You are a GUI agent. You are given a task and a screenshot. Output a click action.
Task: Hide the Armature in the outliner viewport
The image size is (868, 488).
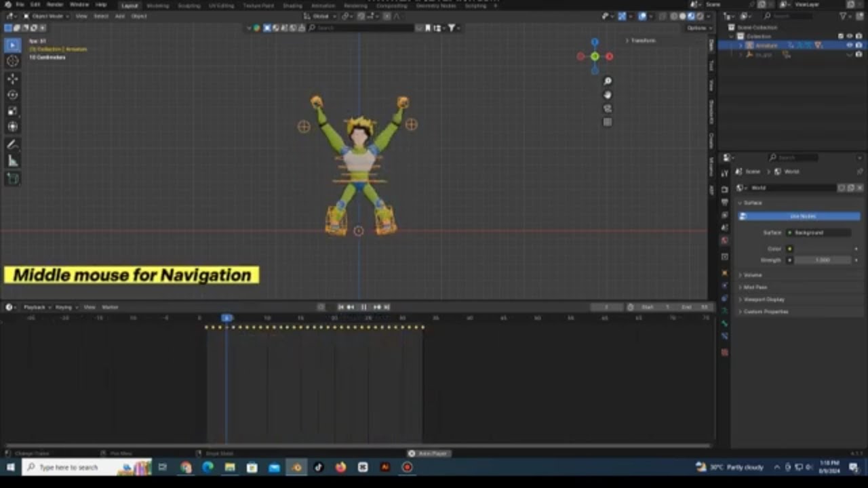[x=849, y=45]
